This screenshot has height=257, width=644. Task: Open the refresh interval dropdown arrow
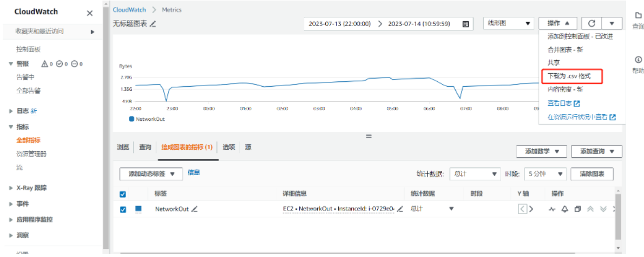pyautogui.click(x=612, y=23)
